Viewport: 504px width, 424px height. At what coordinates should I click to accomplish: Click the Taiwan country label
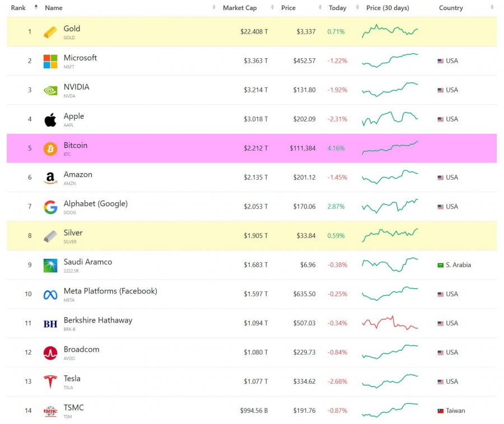[x=455, y=411]
